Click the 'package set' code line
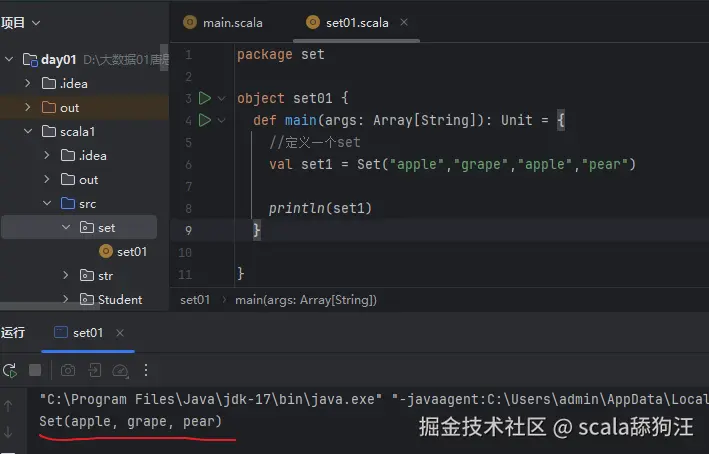This screenshot has width=709, height=454. click(281, 54)
